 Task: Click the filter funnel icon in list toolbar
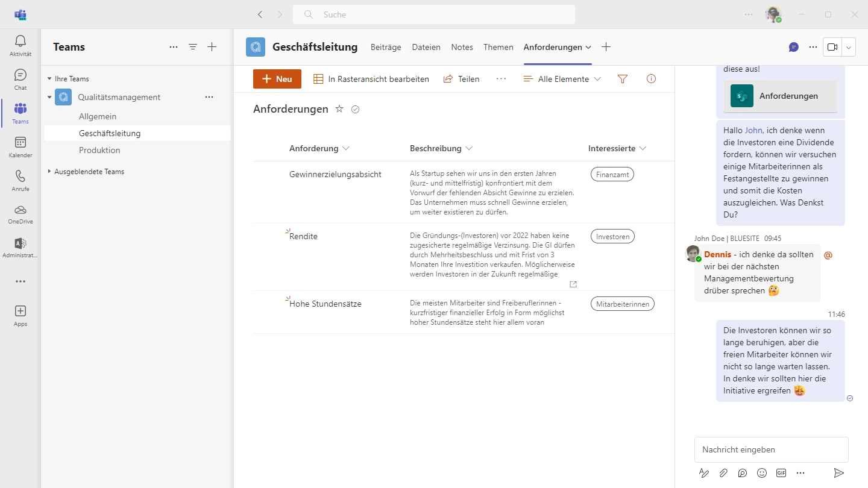[623, 79]
